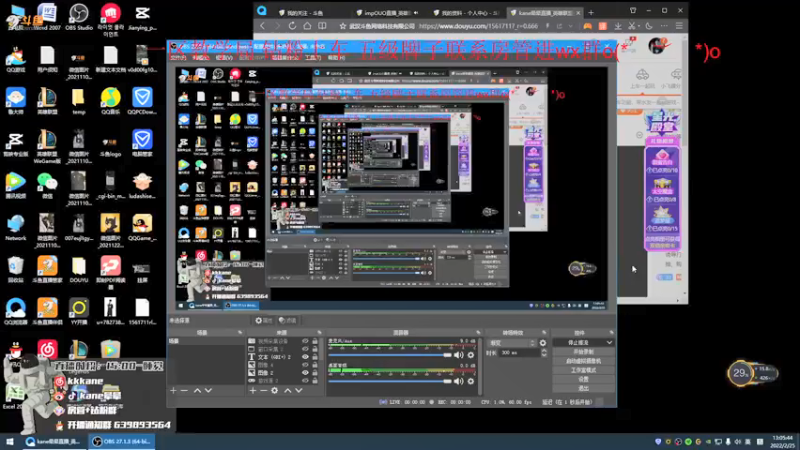Toggle browser night mode moon icon
The width and height of the screenshot is (800, 450).
click(x=648, y=26)
